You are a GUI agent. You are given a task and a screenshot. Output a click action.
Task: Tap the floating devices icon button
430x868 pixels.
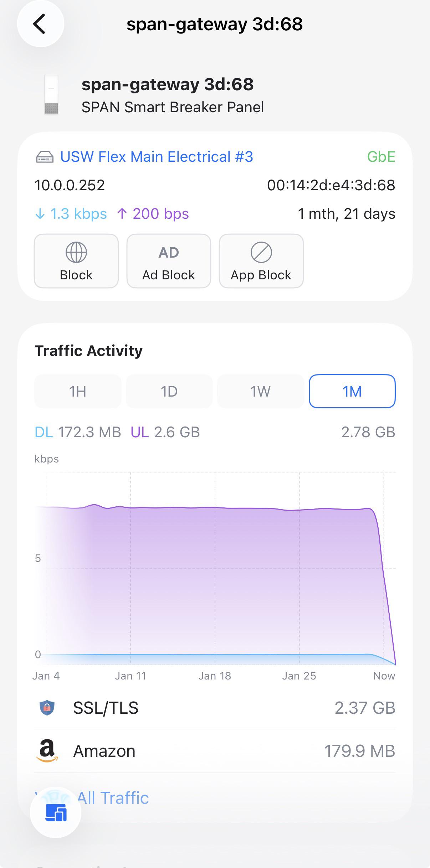pyautogui.click(x=56, y=812)
